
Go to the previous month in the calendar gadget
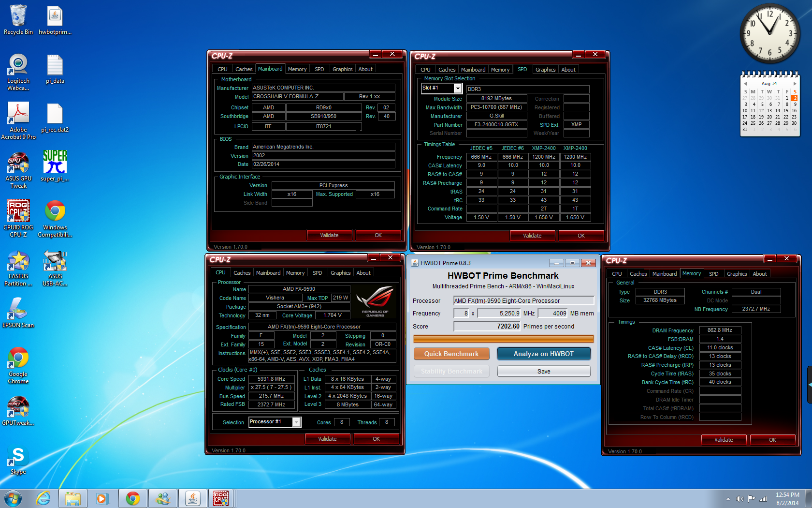point(745,84)
